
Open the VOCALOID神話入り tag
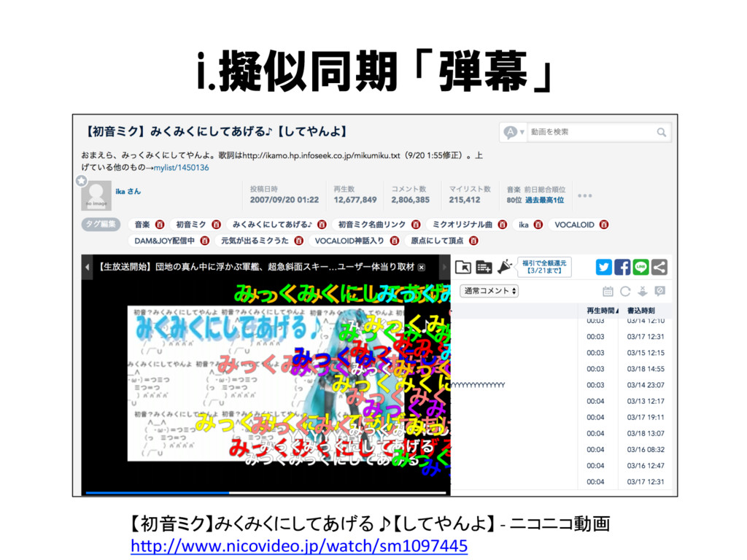coord(349,241)
